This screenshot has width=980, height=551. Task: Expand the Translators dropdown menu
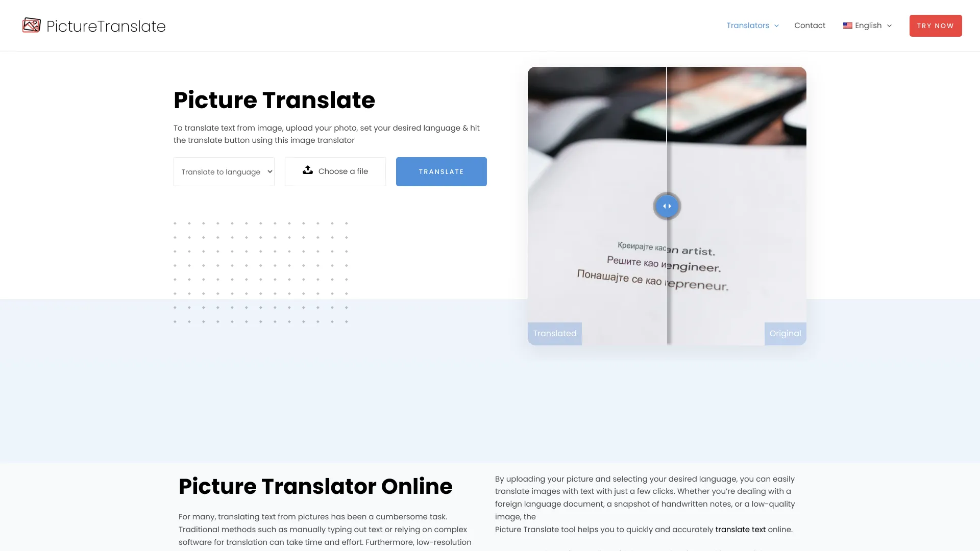click(x=752, y=25)
